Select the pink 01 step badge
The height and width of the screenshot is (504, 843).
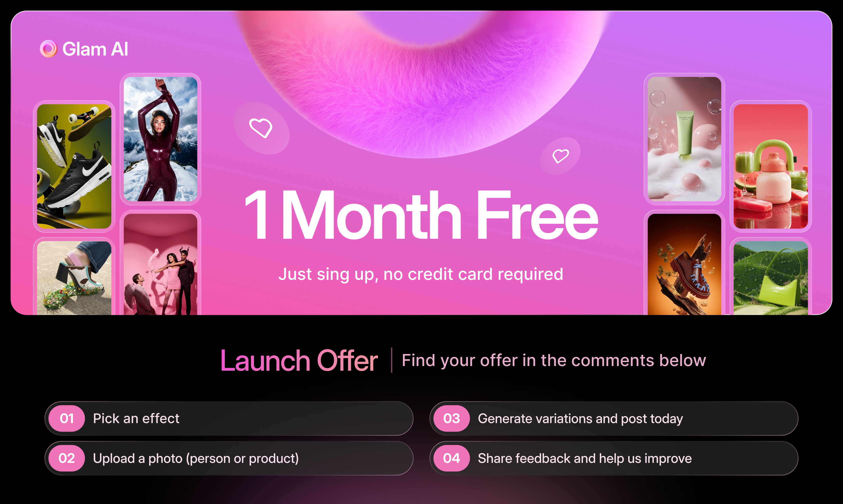tap(67, 418)
